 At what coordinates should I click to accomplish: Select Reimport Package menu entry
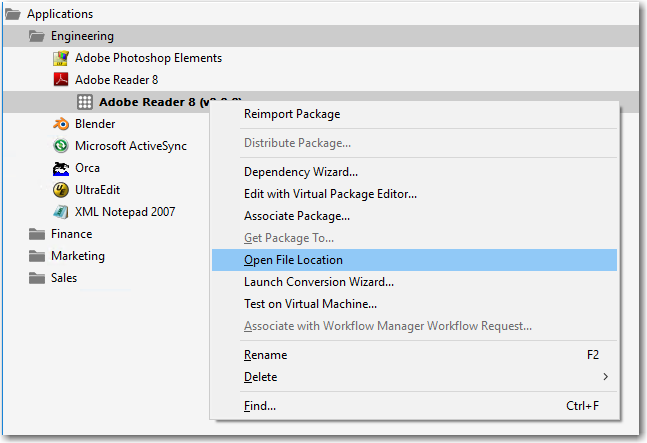[292, 114]
